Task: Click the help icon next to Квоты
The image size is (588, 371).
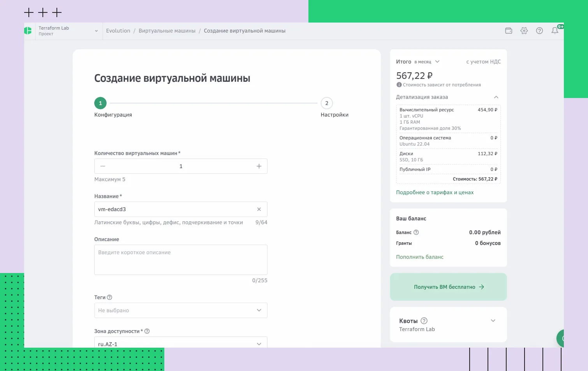Action: 424,320
